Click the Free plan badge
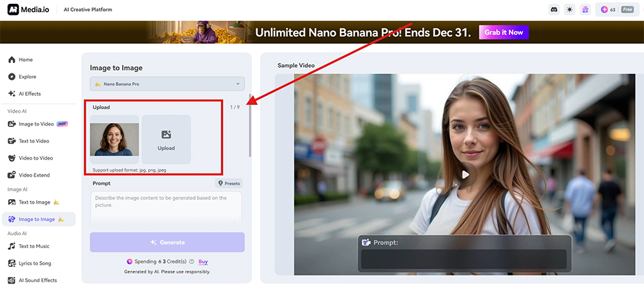 tap(627, 10)
